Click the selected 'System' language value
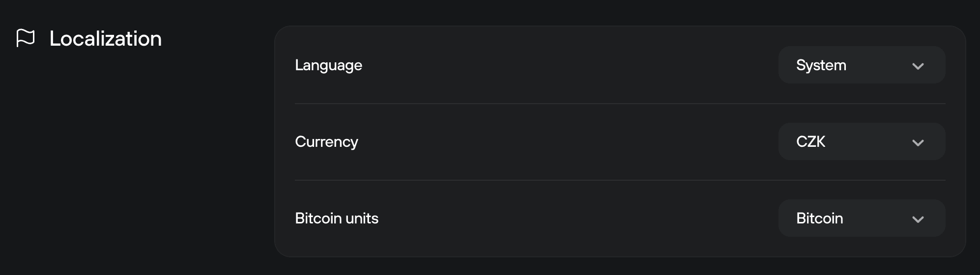This screenshot has height=275, width=980. (821, 65)
